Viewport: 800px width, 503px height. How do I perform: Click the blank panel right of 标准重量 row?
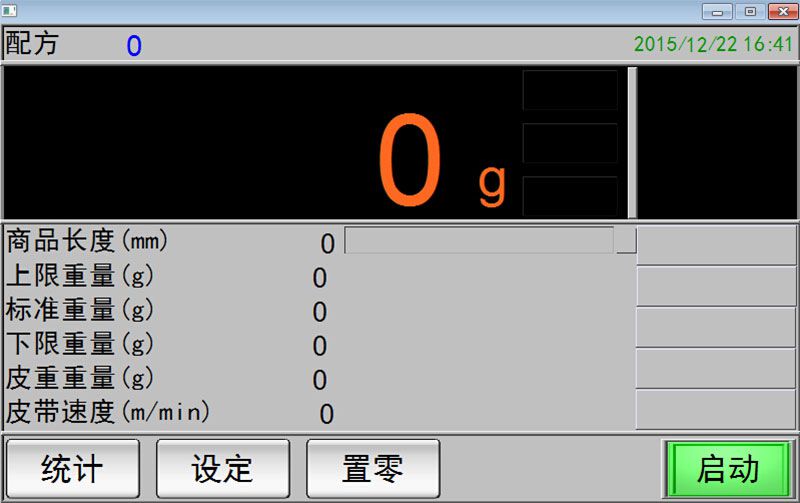pyautogui.click(x=716, y=328)
